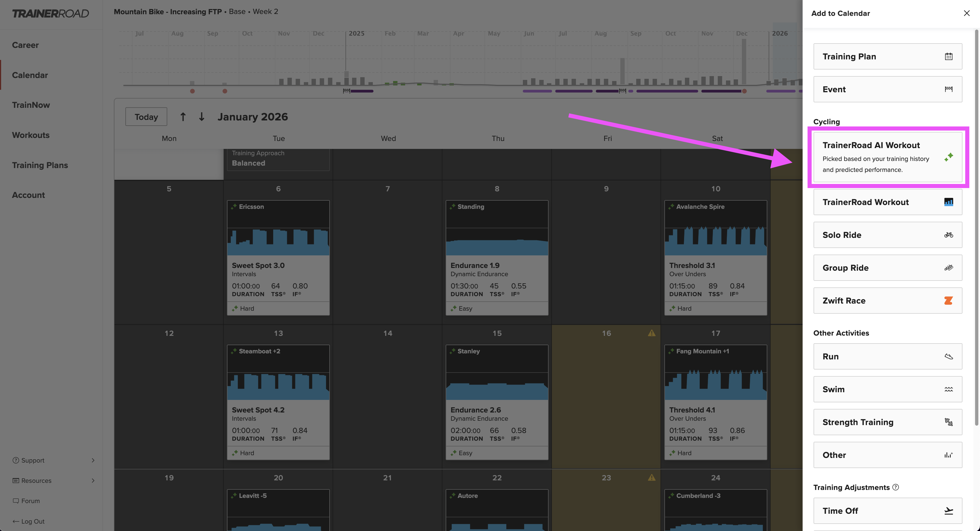
Task: Add a Training Plan to calendar
Action: tap(887, 56)
